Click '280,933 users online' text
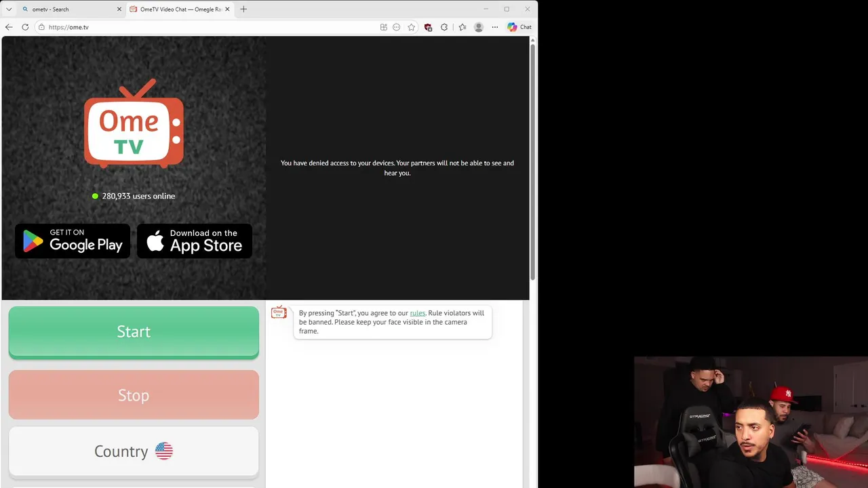 138,196
